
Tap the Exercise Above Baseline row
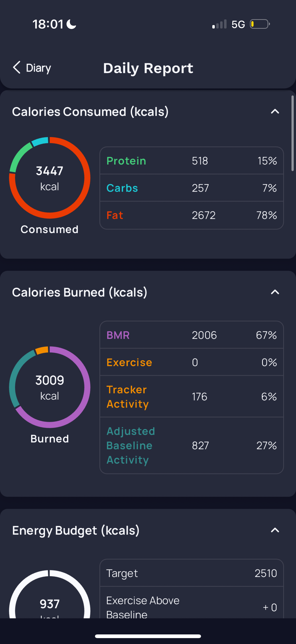coord(192,603)
